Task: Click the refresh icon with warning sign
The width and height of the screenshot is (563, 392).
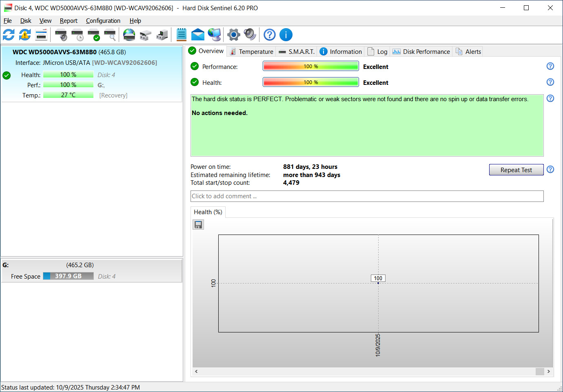Action: point(25,35)
